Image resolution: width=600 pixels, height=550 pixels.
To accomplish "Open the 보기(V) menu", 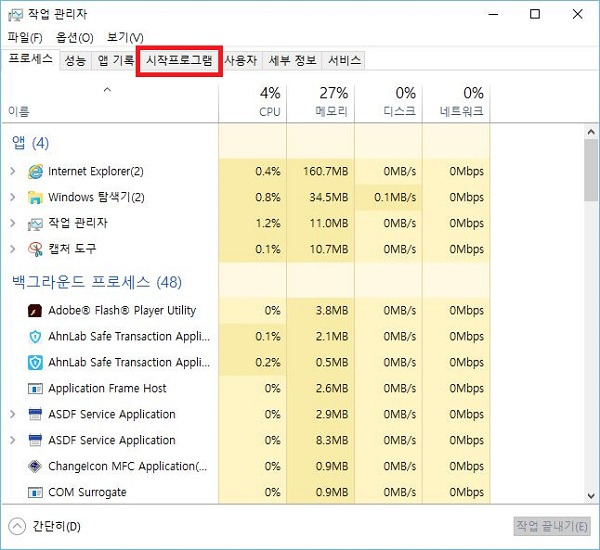I will (x=125, y=38).
